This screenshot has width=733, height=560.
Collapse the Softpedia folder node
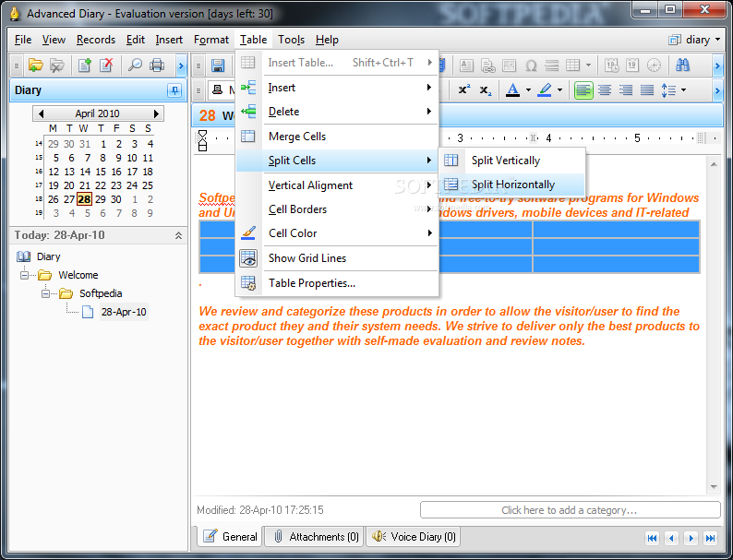[x=45, y=293]
